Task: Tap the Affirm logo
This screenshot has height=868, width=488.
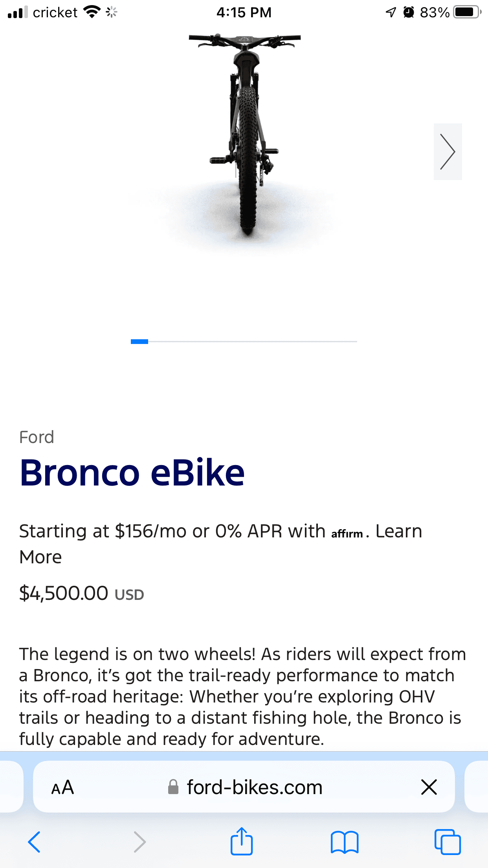Action: click(x=347, y=533)
